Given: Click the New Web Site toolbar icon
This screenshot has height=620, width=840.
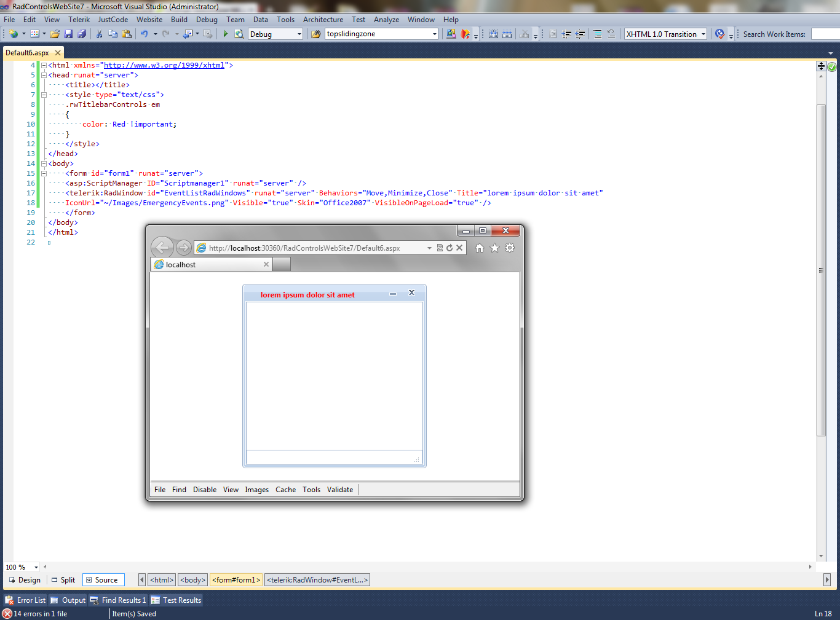Looking at the screenshot, I should coord(14,34).
